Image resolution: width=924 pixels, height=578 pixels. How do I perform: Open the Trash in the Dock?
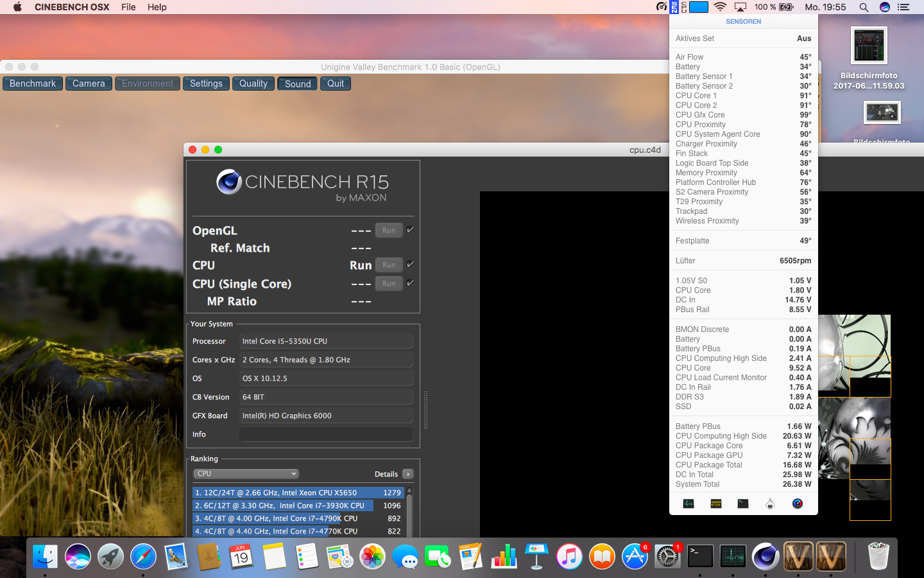click(x=878, y=556)
